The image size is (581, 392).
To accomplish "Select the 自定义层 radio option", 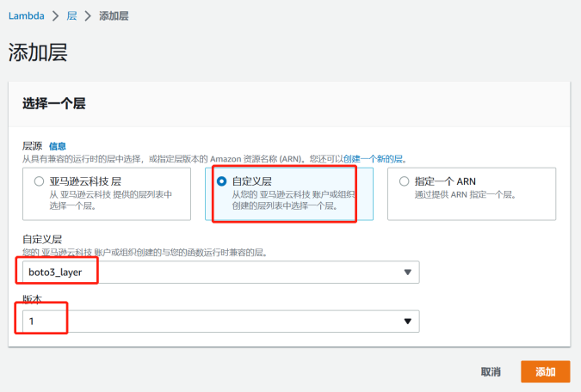I will click(221, 181).
